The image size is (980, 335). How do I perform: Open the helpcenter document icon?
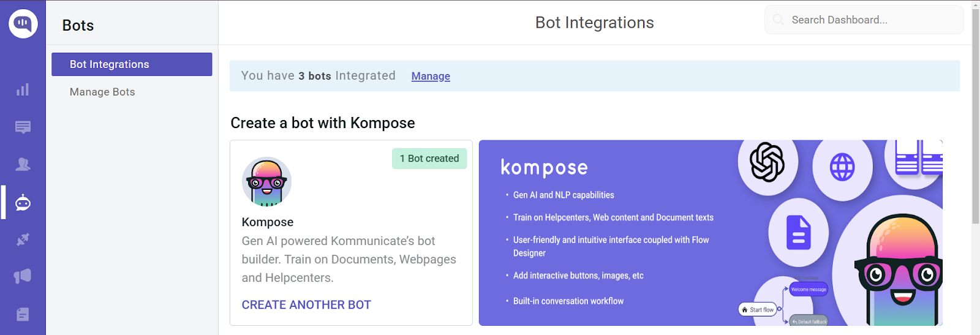coord(23,314)
